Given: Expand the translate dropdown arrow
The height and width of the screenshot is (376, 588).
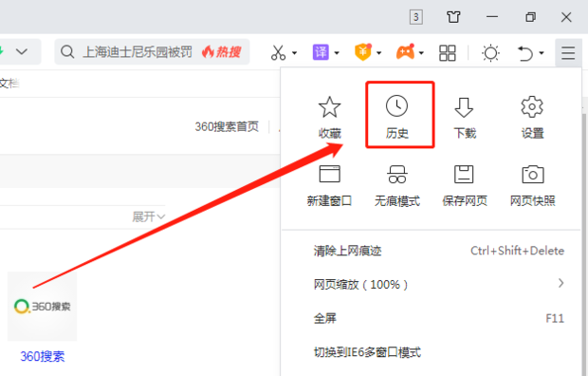Looking at the screenshot, I should (337, 53).
